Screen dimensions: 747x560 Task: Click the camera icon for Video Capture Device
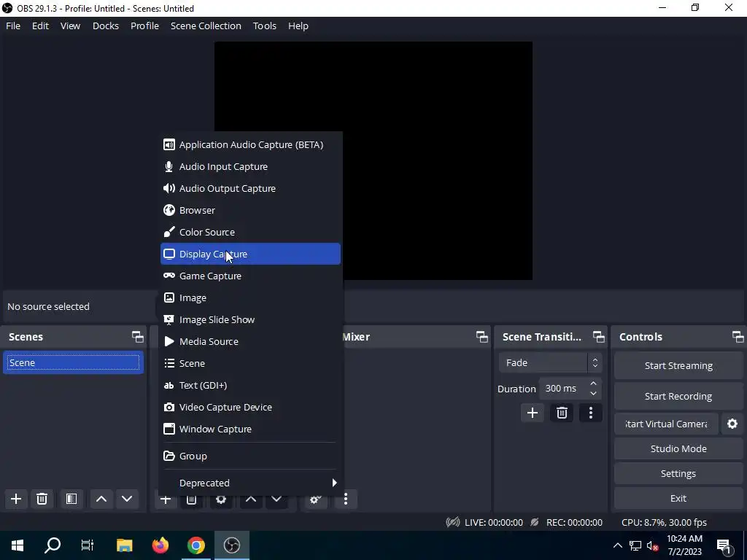pos(169,407)
